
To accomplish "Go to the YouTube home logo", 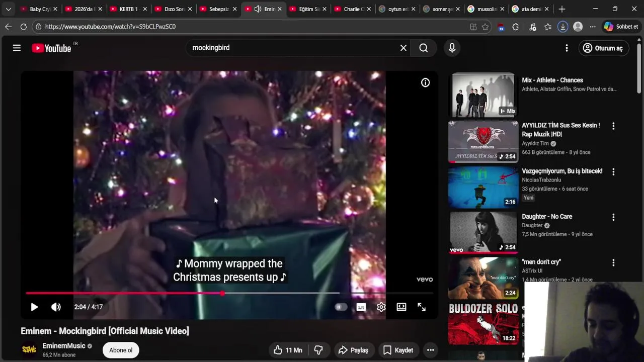I will [x=51, y=48].
